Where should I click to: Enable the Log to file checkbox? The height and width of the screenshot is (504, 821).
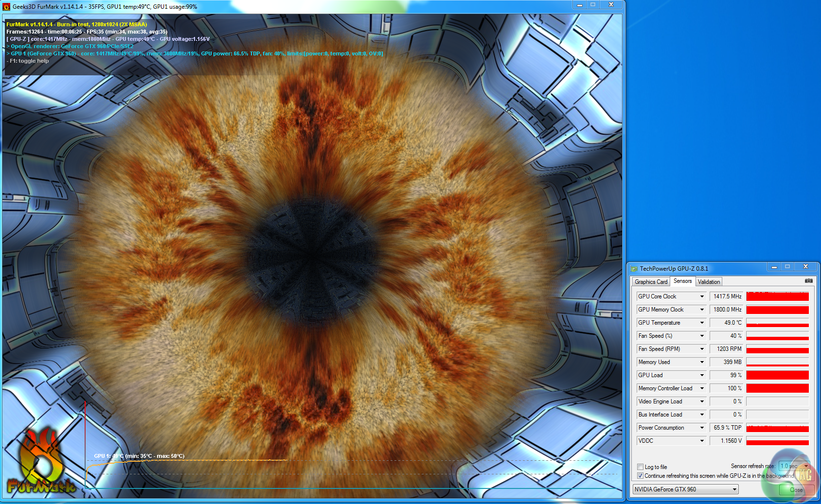click(x=641, y=467)
